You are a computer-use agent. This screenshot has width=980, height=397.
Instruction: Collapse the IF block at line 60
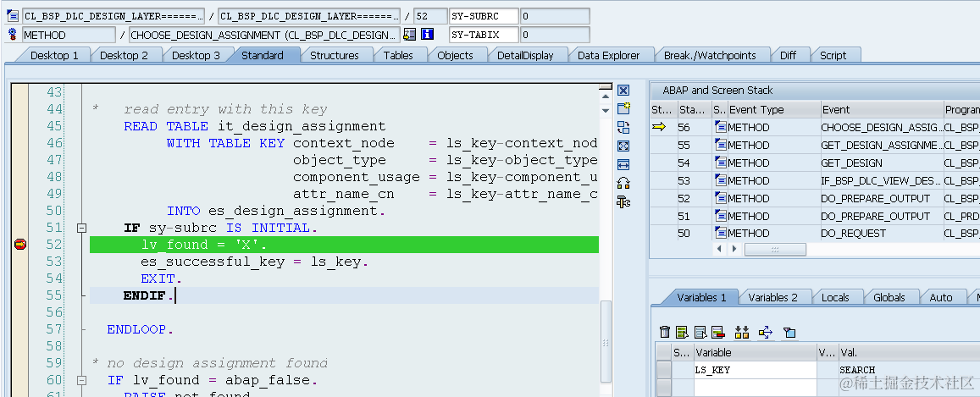[x=81, y=380]
